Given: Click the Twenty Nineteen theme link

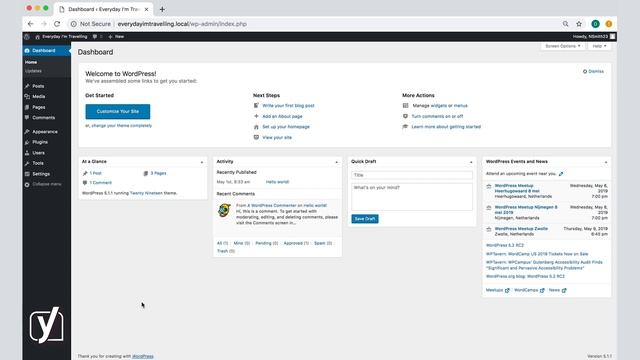Looking at the screenshot, I should click(x=146, y=193).
